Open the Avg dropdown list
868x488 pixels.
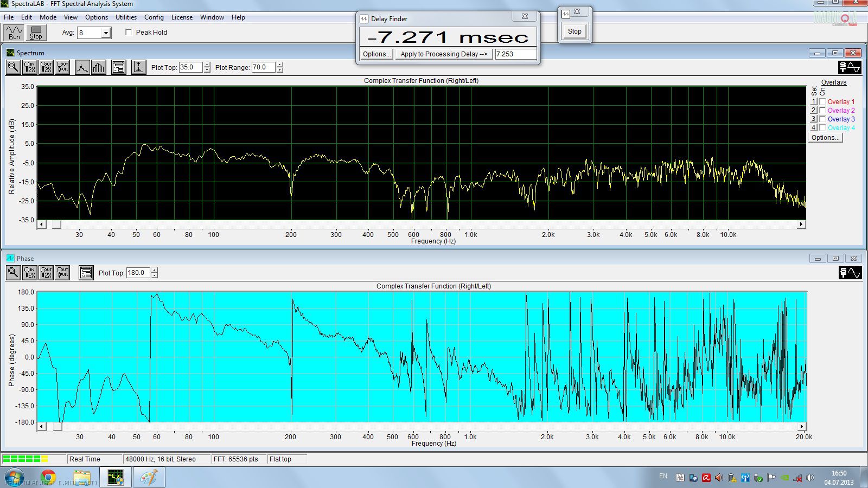[x=106, y=33]
